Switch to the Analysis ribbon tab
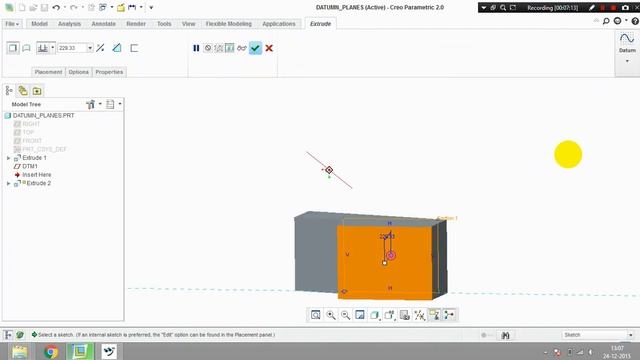The width and height of the screenshot is (640, 360). pyautogui.click(x=69, y=24)
